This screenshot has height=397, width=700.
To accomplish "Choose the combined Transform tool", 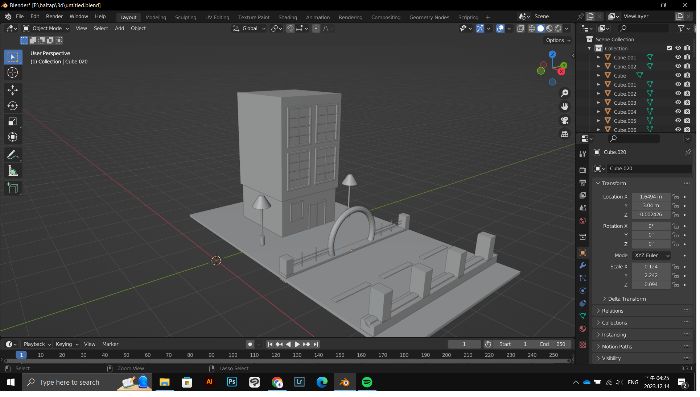I will (x=13, y=137).
